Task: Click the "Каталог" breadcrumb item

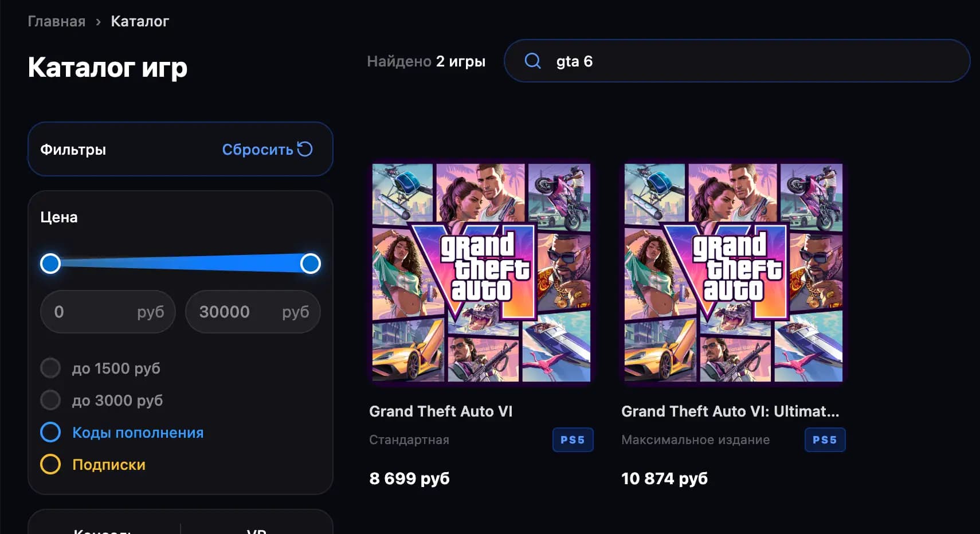Action: coord(140,21)
